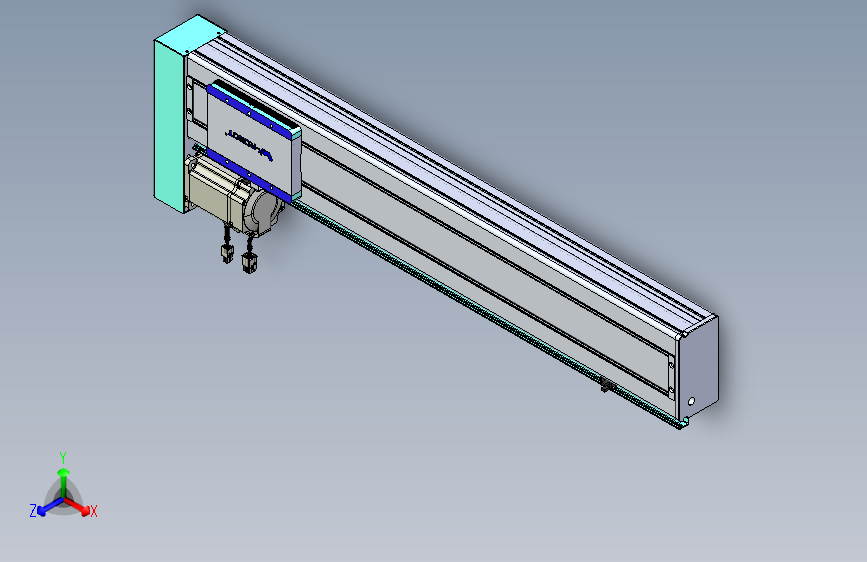Select the left motor cable connector
Screen dimensions: 867x562
(227, 254)
